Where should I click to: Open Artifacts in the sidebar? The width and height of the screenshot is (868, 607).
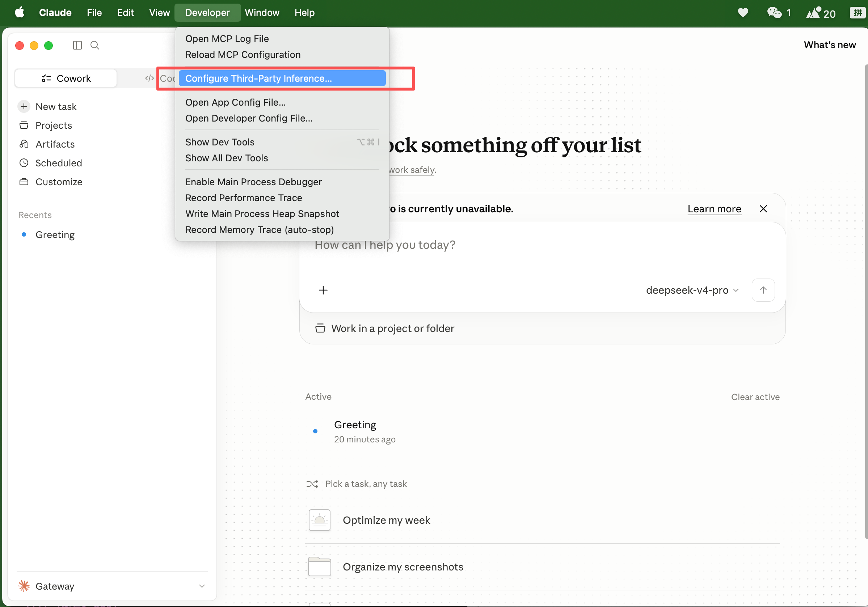[x=55, y=144]
